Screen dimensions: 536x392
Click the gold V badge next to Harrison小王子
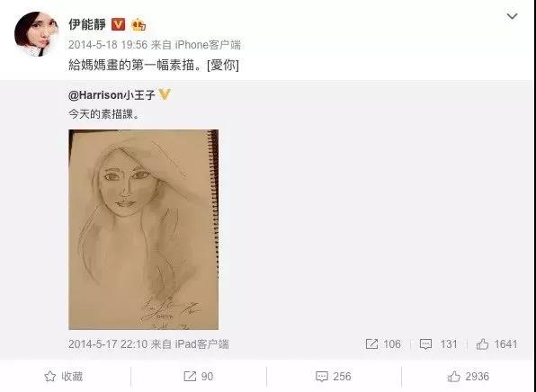click(165, 94)
